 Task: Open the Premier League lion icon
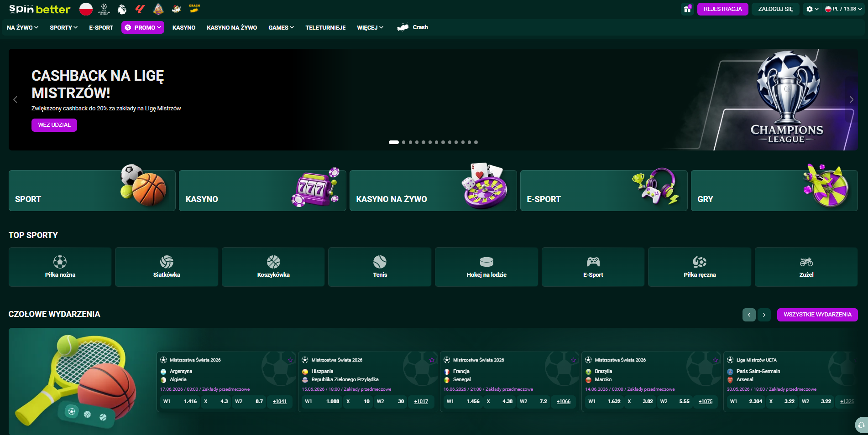pos(122,9)
